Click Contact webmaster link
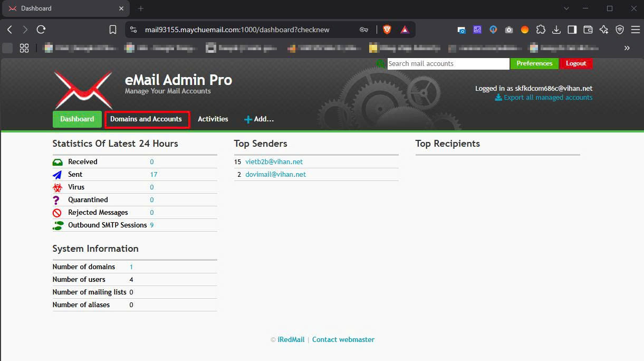This screenshot has height=361, width=644. tap(343, 340)
